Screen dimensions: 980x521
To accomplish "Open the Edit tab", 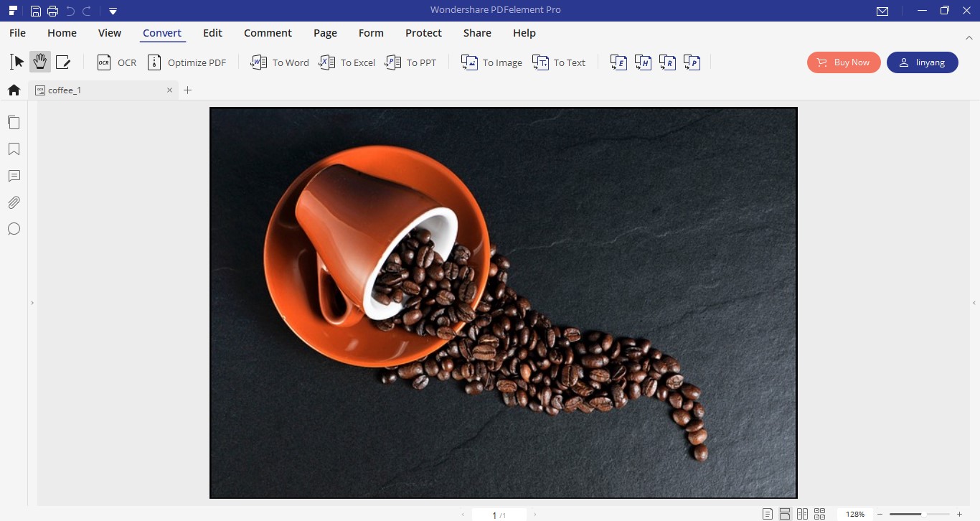I will coord(212,33).
